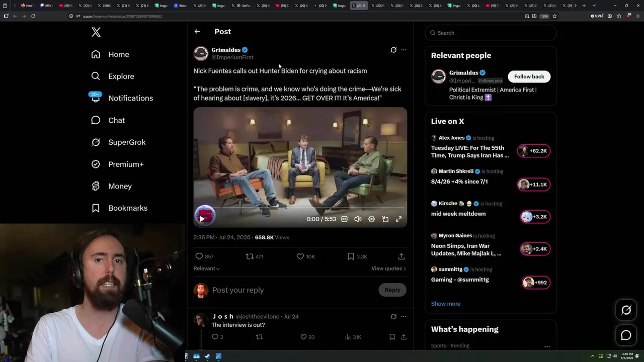
Task: Reply to Josh's comment
Action: (x=217, y=337)
